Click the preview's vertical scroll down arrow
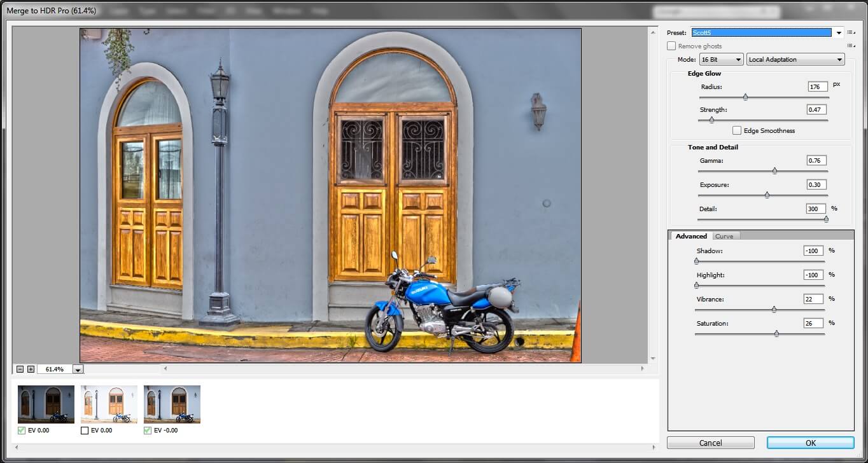868x463 pixels. [652, 359]
